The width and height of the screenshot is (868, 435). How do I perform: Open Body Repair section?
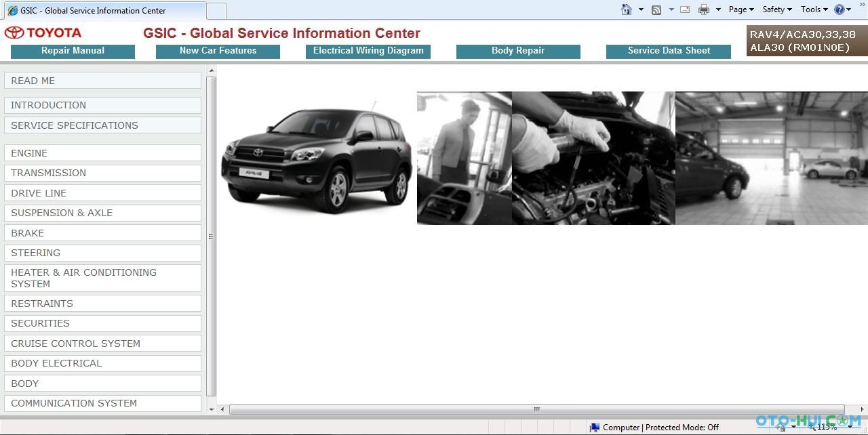[x=518, y=51]
